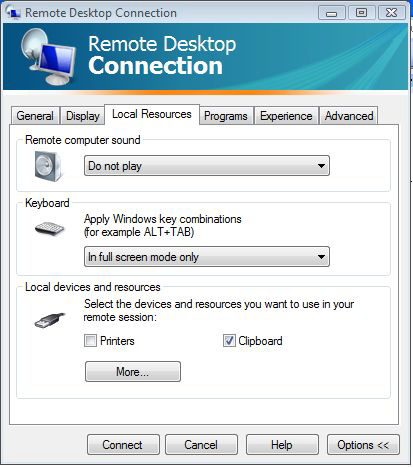Click the USB plug icon for local devices
Screen dimensions: 413x468
pos(50,320)
